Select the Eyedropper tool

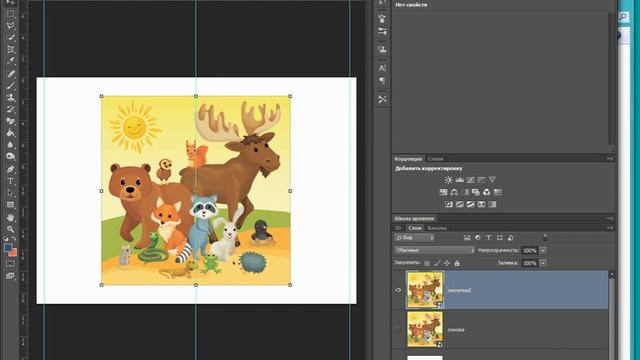(10, 61)
